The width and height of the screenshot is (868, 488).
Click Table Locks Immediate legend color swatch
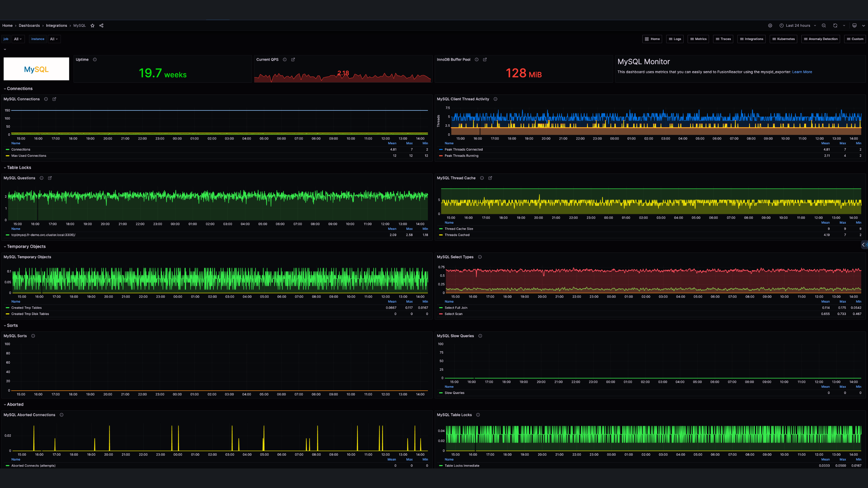tap(441, 466)
